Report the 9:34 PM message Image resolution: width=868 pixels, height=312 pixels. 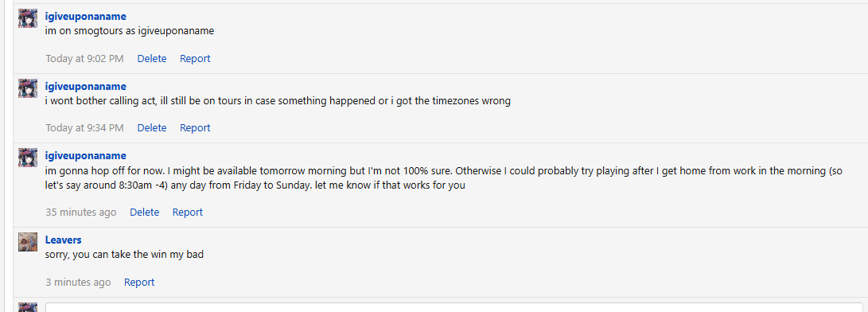[195, 128]
